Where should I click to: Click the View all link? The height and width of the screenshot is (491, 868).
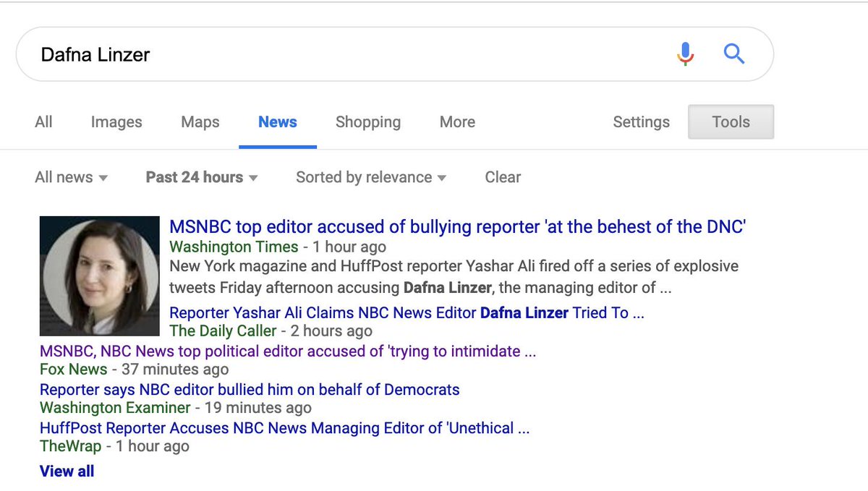pyautogui.click(x=67, y=471)
